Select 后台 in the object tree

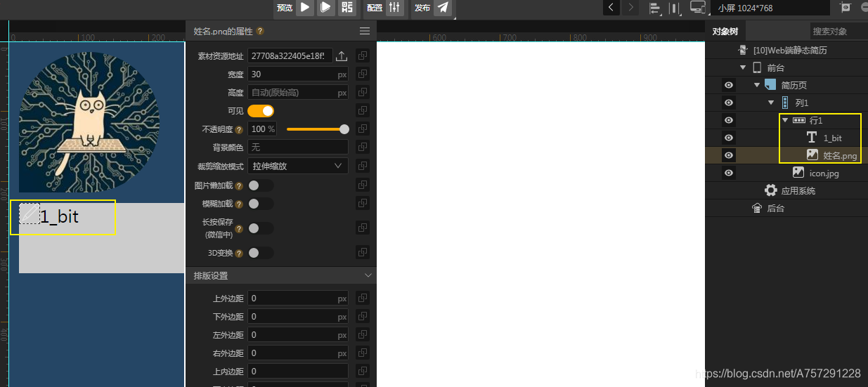click(775, 208)
